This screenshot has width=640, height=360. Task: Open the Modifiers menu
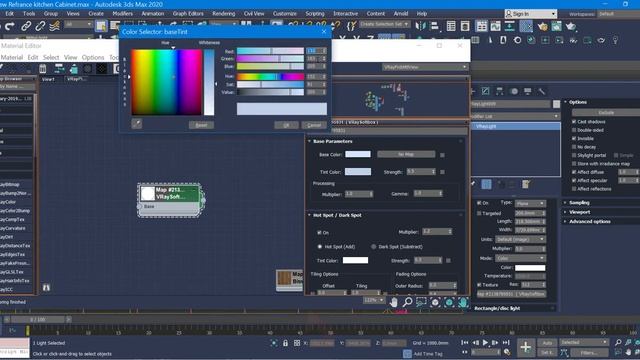pyautogui.click(x=122, y=13)
